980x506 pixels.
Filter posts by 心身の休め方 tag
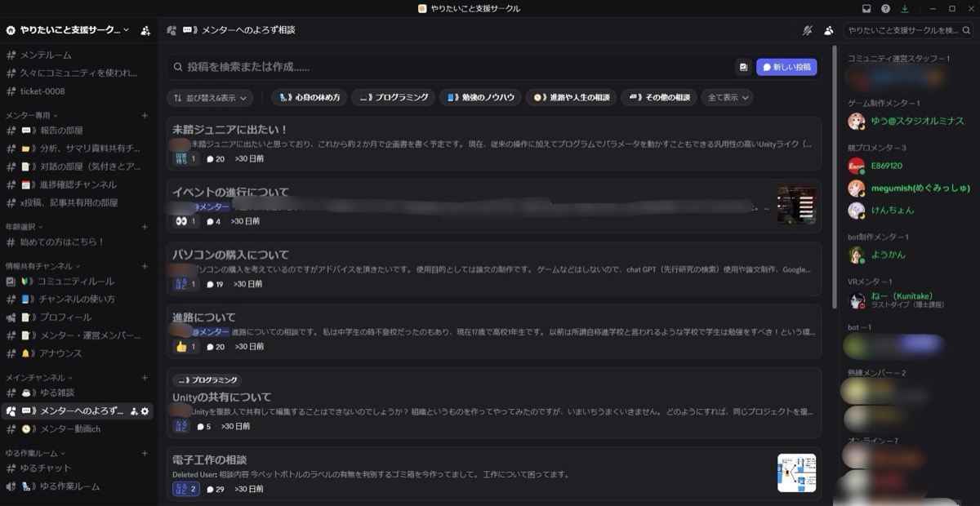click(310, 97)
